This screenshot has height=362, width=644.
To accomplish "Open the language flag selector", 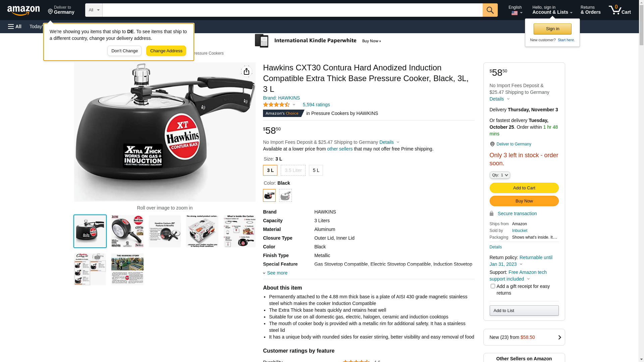I will (x=516, y=13).
